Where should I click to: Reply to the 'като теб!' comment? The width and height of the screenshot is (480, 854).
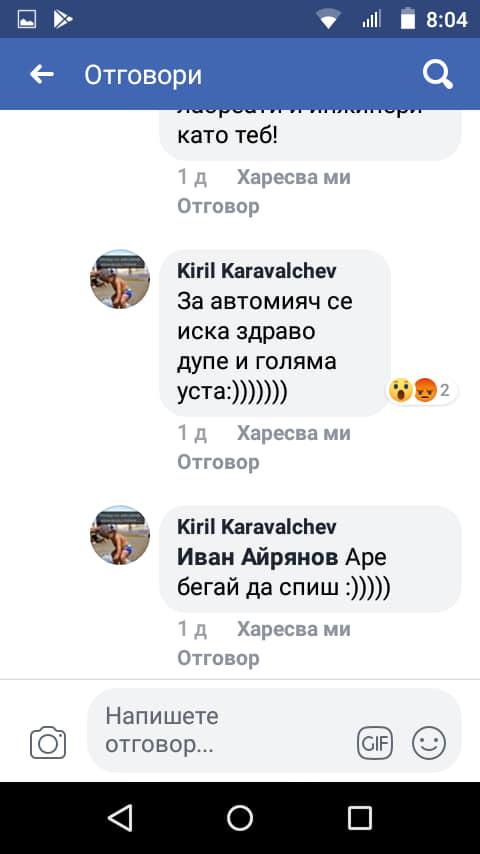[x=218, y=206]
